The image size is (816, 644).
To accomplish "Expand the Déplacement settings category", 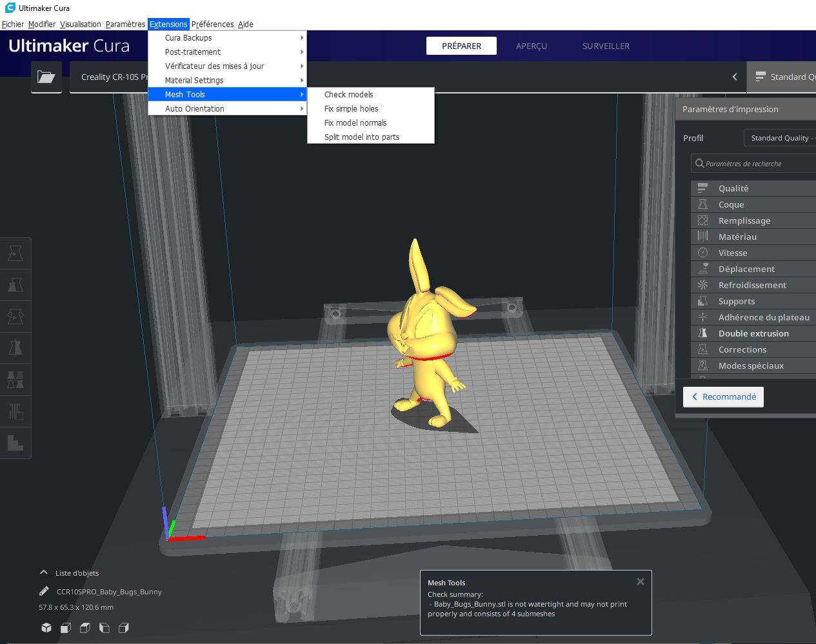I will (753, 269).
